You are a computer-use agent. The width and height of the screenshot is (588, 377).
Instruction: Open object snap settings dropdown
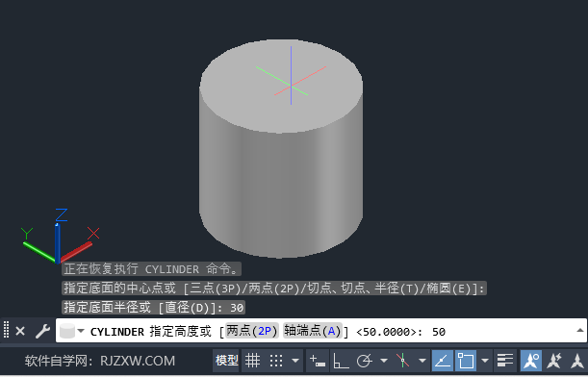485,361
